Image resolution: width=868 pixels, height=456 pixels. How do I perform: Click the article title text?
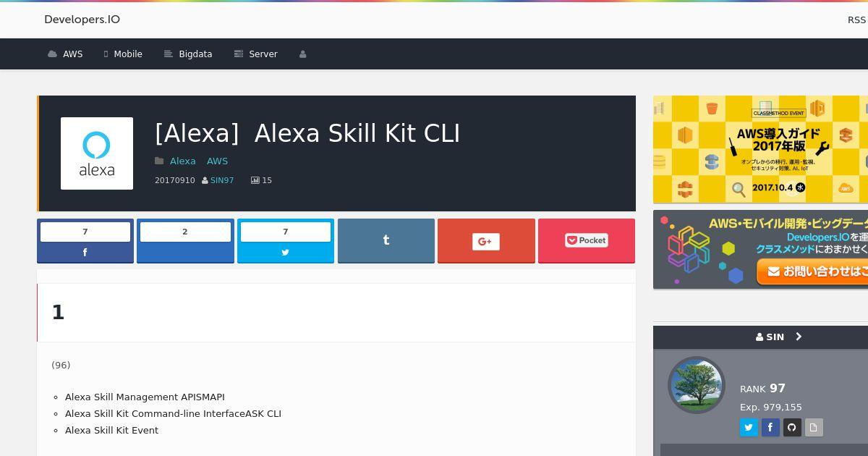pyautogui.click(x=307, y=133)
